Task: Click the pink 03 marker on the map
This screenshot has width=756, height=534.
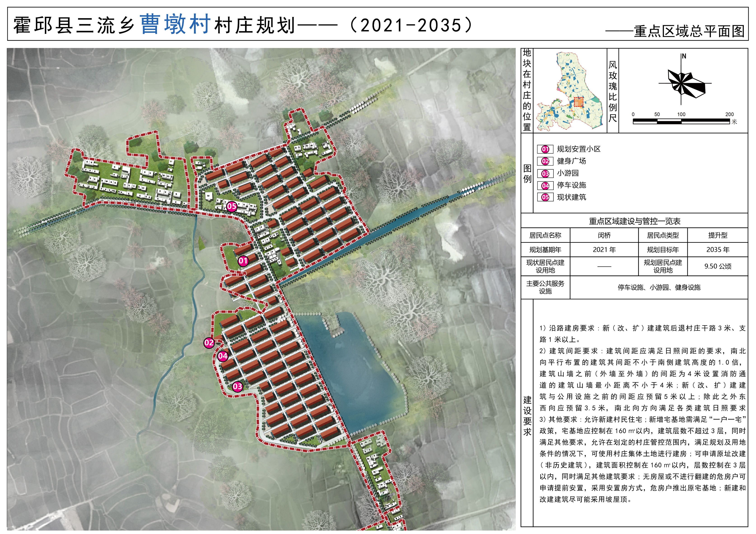Action: [237, 387]
